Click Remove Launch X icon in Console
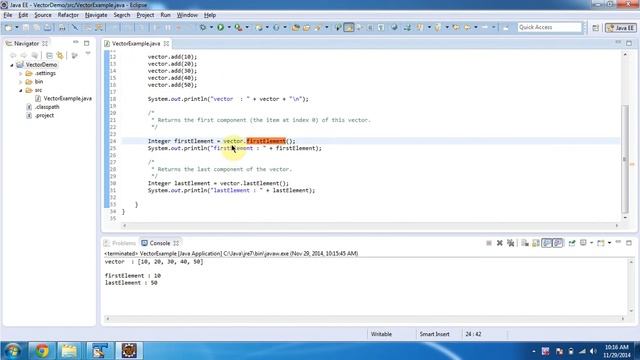The image size is (640, 360). pos(500,243)
